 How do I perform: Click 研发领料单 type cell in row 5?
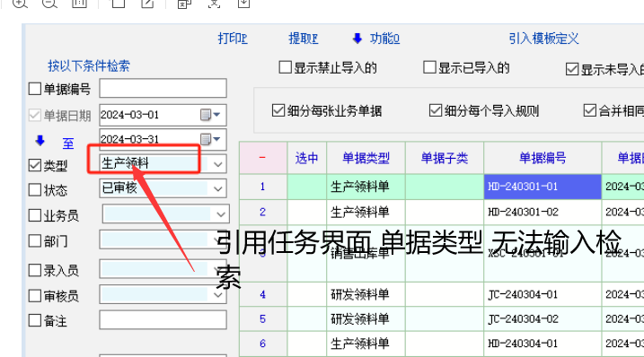(x=366, y=318)
